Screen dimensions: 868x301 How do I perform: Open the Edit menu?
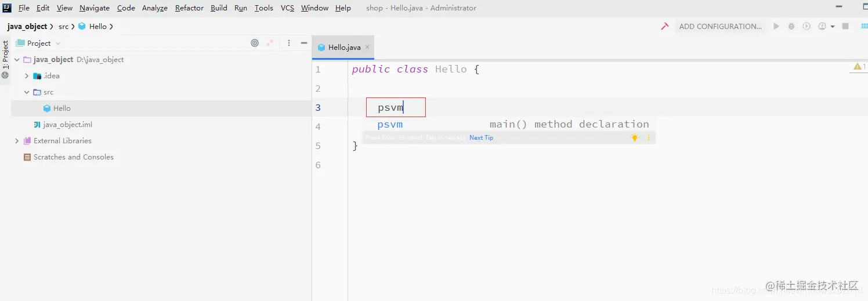click(x=43, y=8)
